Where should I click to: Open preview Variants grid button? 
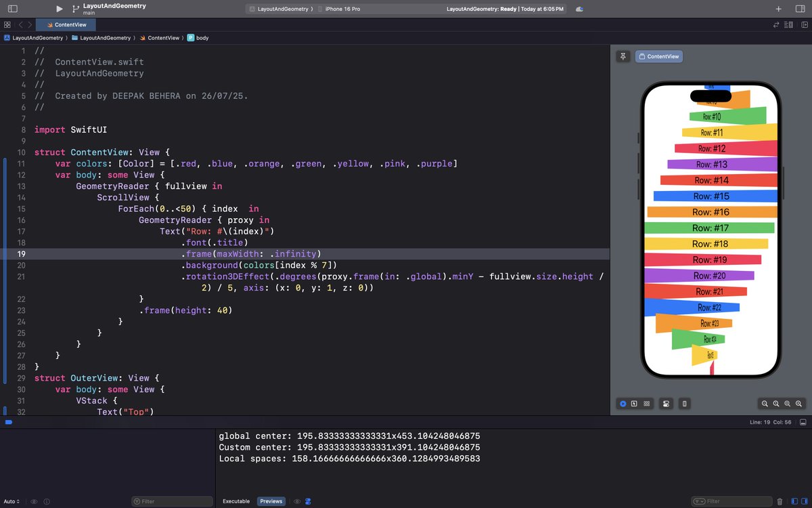pos(647,404)
